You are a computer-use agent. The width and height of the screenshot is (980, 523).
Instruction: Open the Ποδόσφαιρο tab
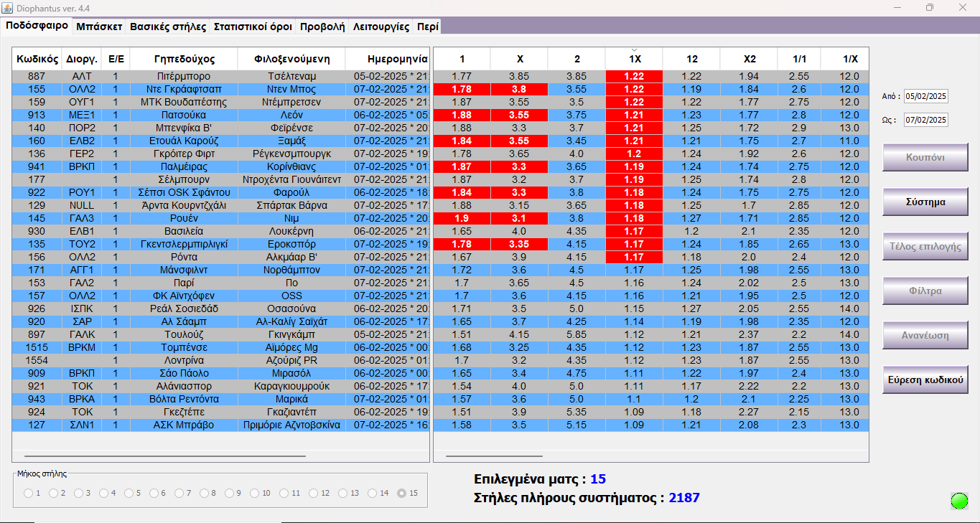(37, 26)
